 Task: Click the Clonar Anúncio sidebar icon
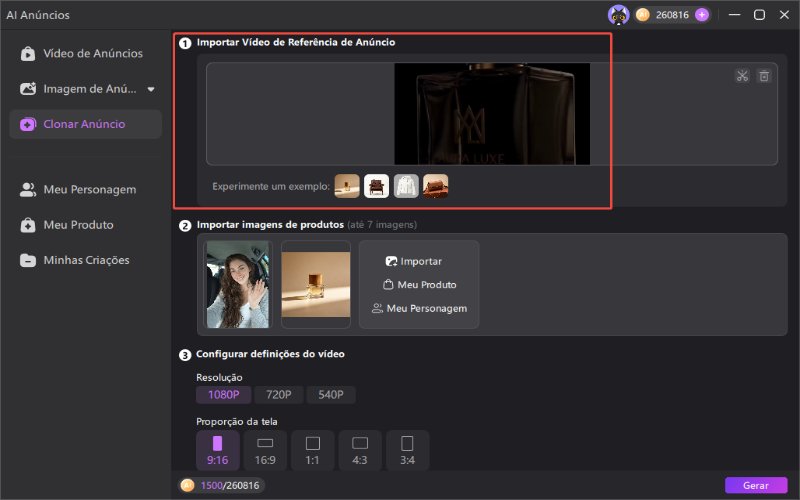click(x=28, y=124)
